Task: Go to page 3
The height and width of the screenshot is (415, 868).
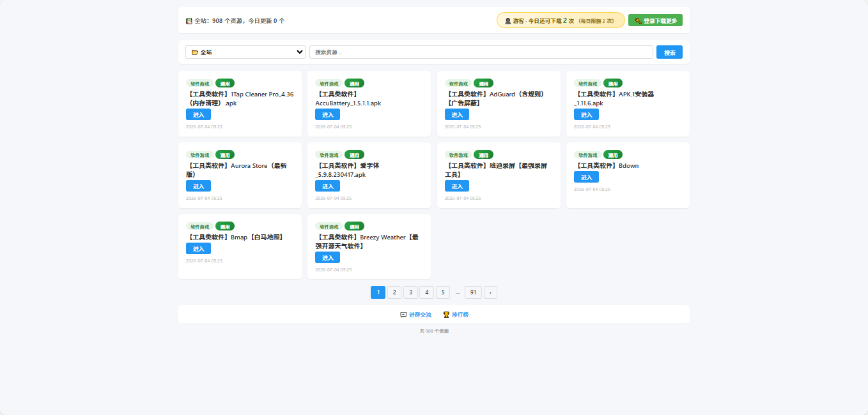Action: [x=410, y=292]
